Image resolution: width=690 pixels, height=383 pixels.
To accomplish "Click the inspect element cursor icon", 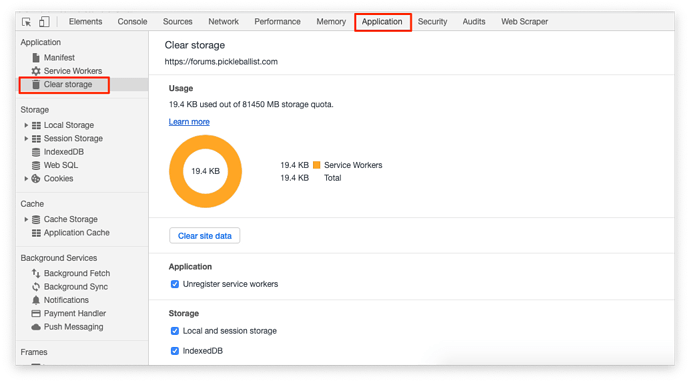I will point(26,22).
